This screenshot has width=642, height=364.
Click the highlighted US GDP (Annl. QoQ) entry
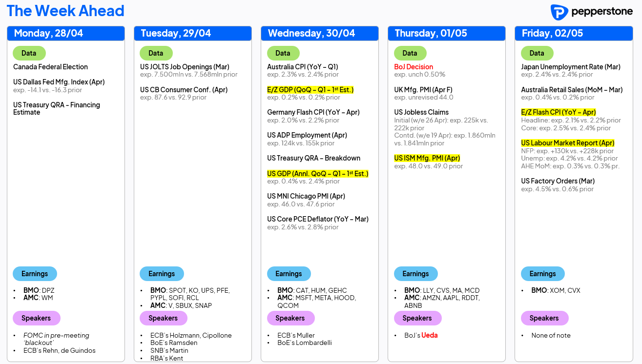[x=317, y=174]
